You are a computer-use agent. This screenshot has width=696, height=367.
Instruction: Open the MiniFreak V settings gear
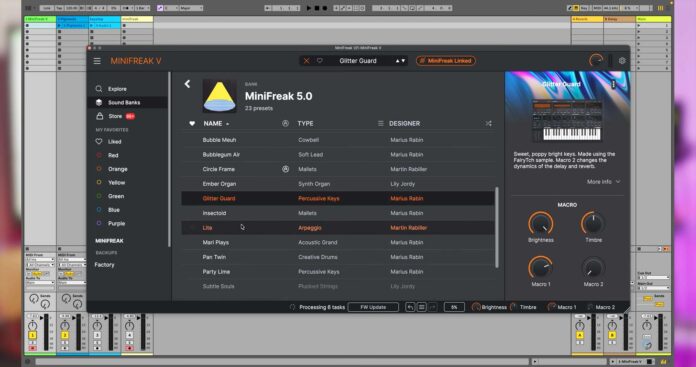pos(622,61)
